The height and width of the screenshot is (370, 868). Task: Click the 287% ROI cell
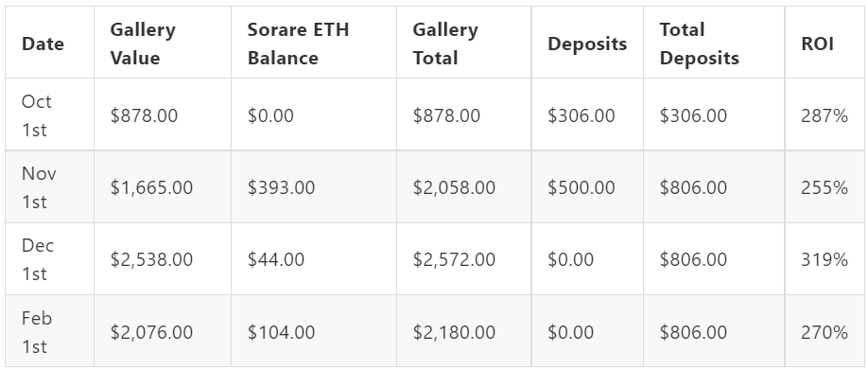(825, 115)
